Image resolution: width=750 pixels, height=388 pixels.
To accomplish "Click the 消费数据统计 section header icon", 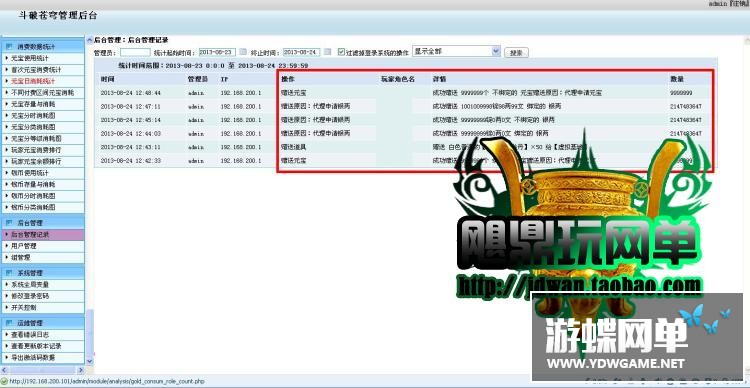I will tap(9, 46).
